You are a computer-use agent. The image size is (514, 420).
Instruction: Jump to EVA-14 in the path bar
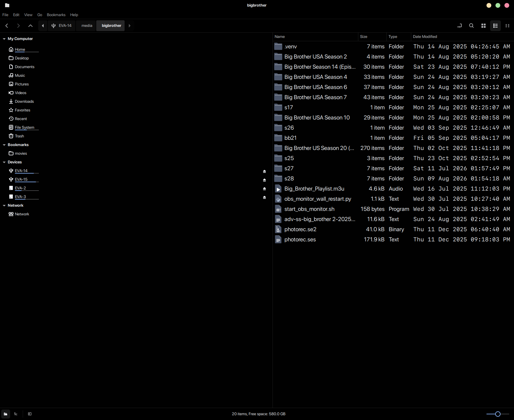62,26
